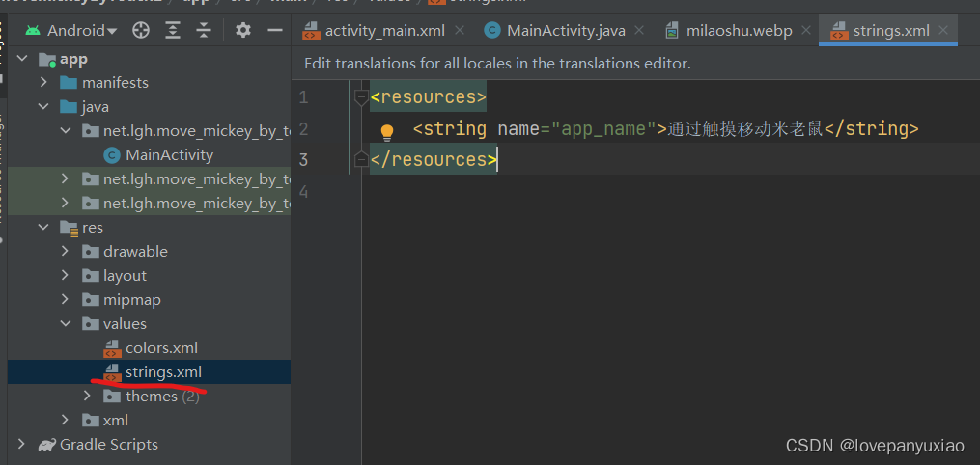
Task: Switch to the milaoshu.webp tab
Action: (740, 31)
